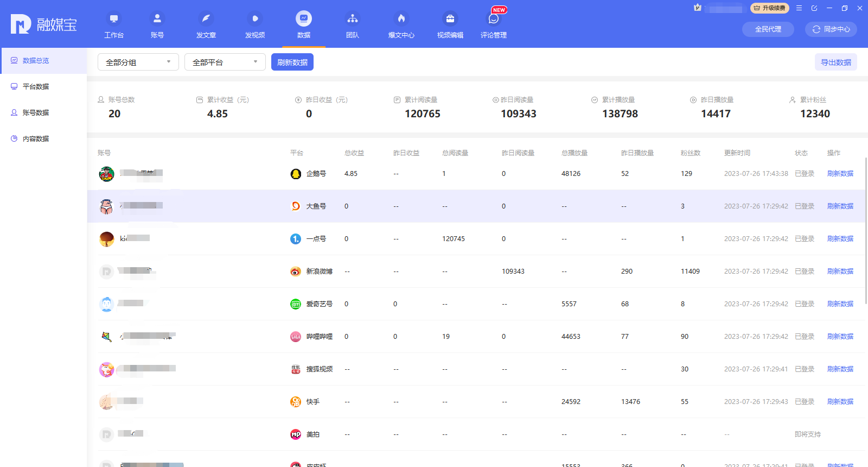Open the 视频编辑 video editor icon
The image size is (868, 467).
coord(450,19)
